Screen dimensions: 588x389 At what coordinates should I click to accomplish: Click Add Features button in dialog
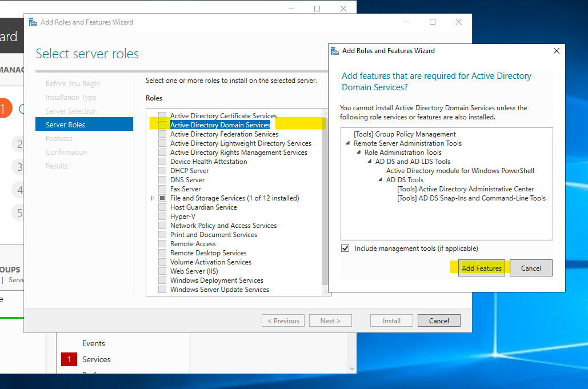point(482,268)
